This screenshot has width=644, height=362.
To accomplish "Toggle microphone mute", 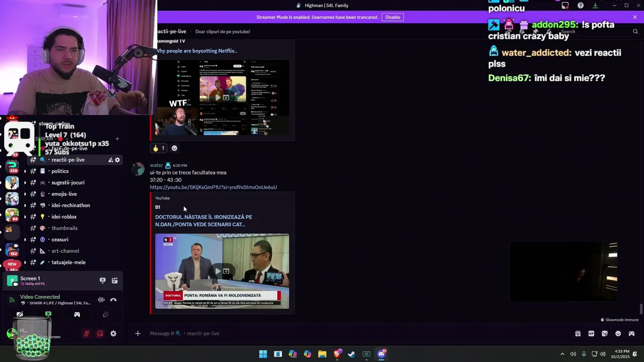I will pos(87,333).
